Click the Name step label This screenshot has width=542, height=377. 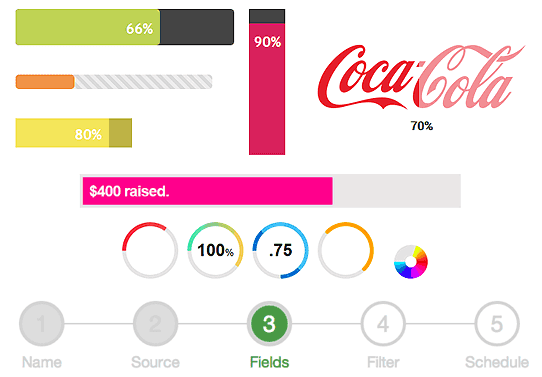click(42, 362)
